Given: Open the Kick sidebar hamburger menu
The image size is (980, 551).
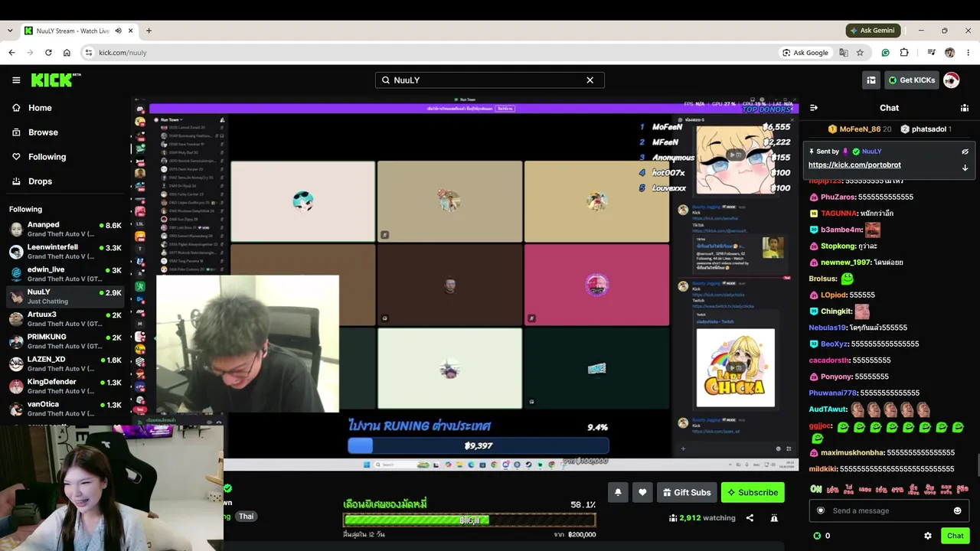Looking at the screenshot, I should 16,80.
